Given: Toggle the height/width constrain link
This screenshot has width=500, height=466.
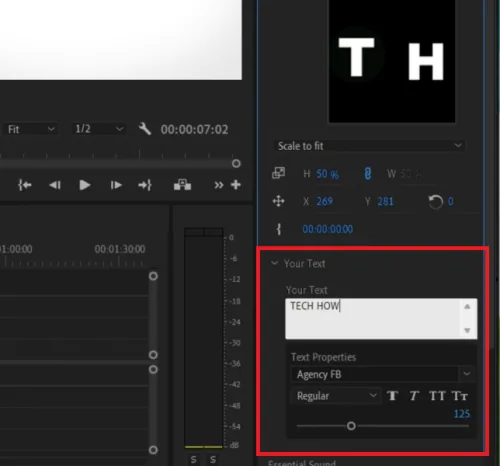Looking at the screenshot, I should [x=367, y=174].
